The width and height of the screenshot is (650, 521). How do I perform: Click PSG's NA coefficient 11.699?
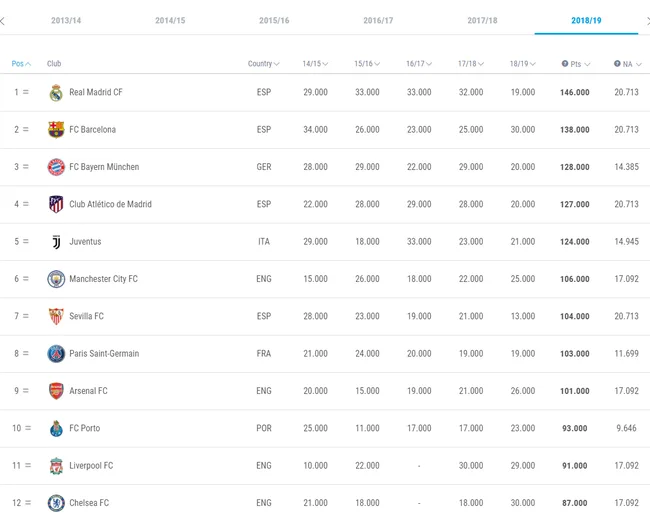point(626,354)
